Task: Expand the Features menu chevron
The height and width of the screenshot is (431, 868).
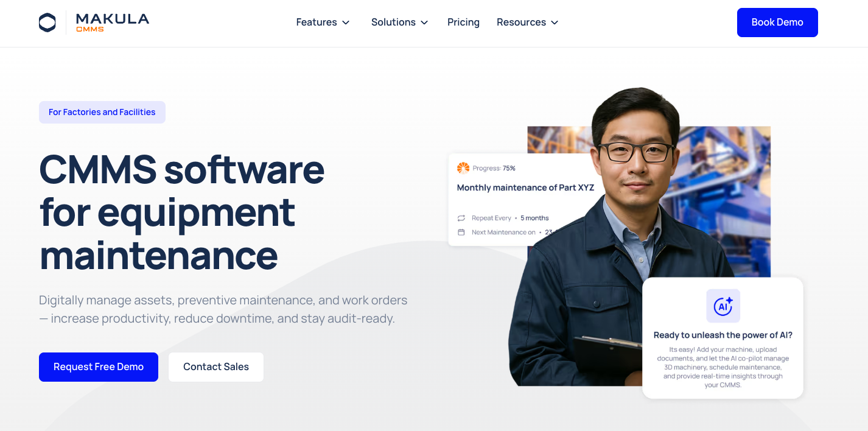Action: click(x=346, y=23)
